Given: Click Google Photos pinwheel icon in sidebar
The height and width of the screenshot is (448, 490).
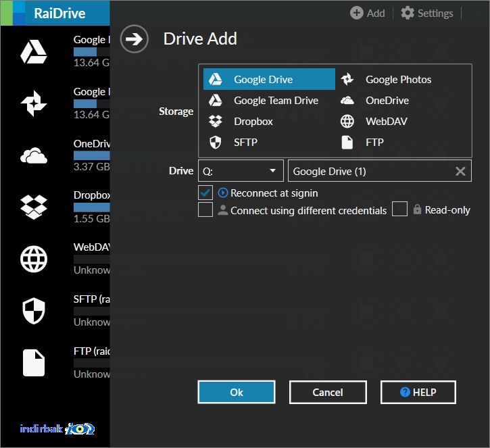Looking at the screenshot, I should [x=34, y=103].
